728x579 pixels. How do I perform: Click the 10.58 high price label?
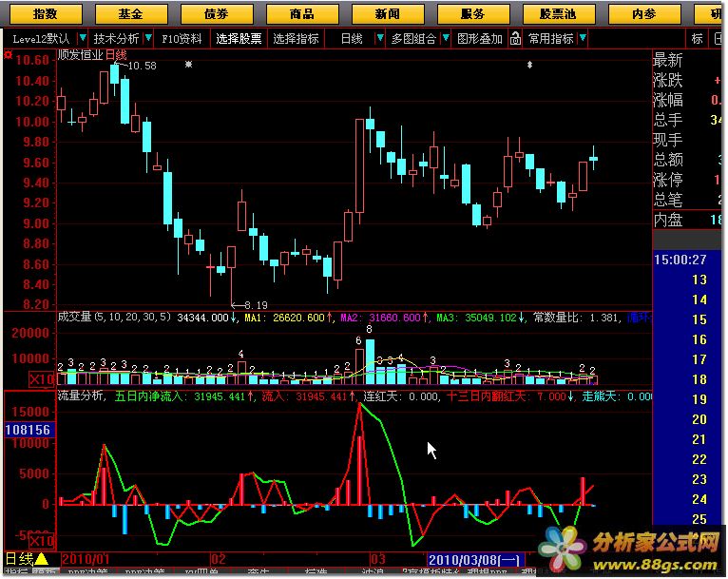(142, 66)
